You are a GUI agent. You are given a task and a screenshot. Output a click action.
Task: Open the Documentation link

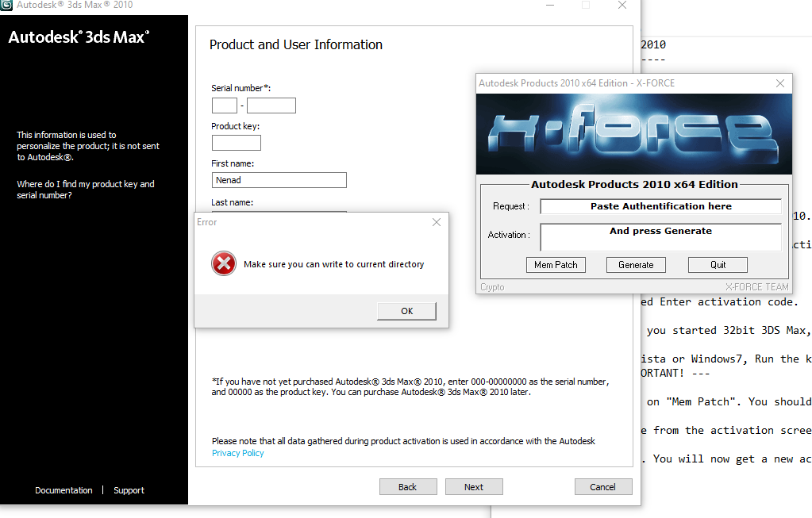tap(63, 490)
